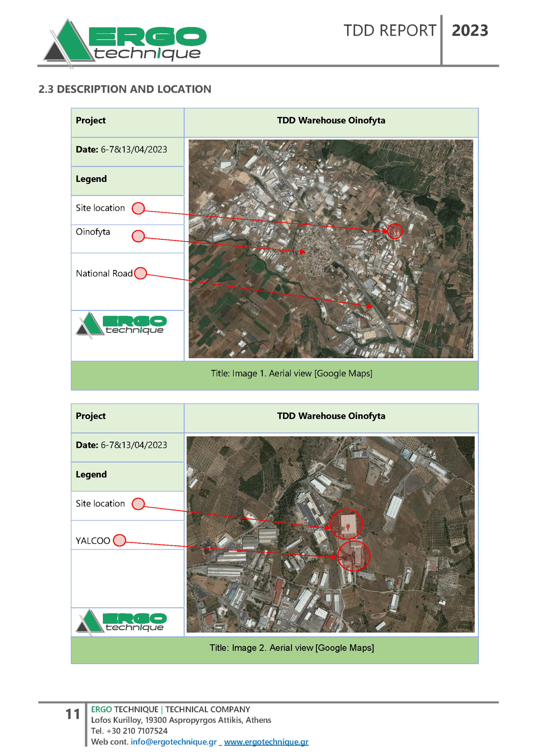The height and width of the screenshot is (756, 537).
Task: Click the 2.3 Description and Location heading
Action: coord(125,89)
